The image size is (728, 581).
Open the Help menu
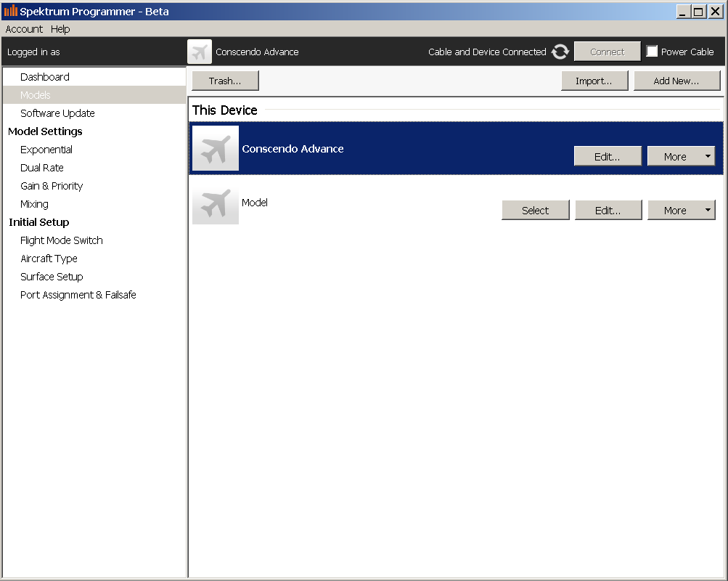click(x=60, y=29)
